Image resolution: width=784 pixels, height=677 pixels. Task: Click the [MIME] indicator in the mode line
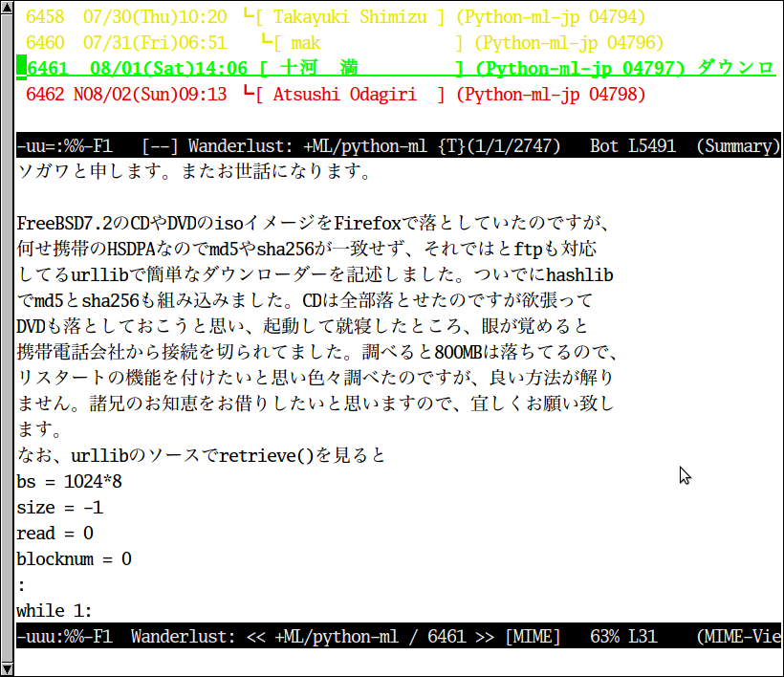(x=533, y=637)
